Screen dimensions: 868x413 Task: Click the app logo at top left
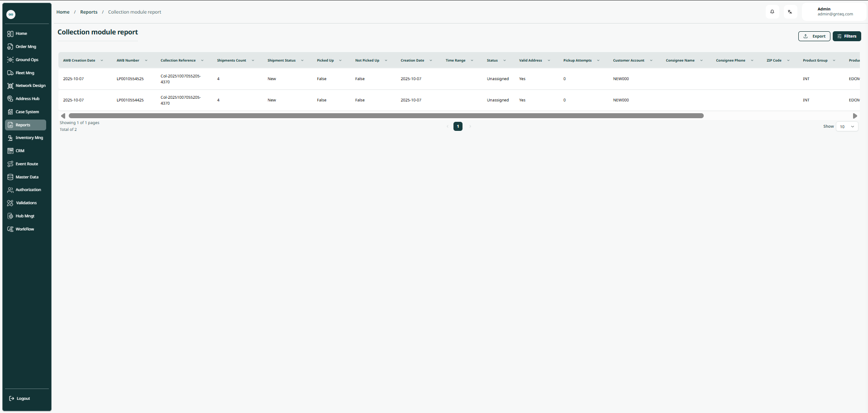coord(11,14)
